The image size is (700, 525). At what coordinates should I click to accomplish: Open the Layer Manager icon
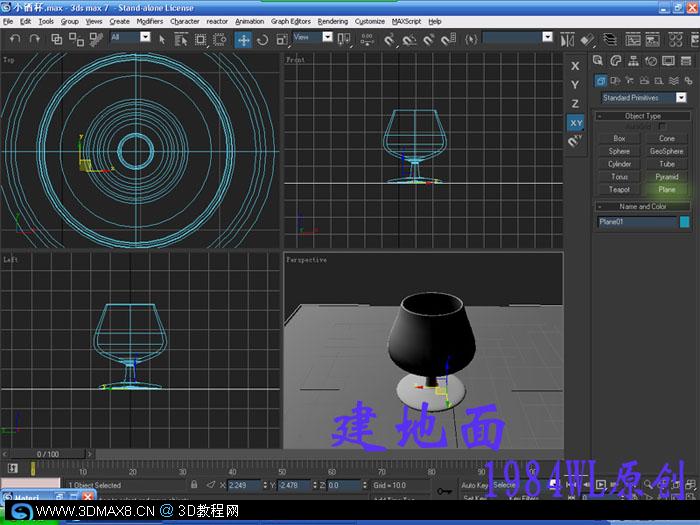click(x=610, y=40)
